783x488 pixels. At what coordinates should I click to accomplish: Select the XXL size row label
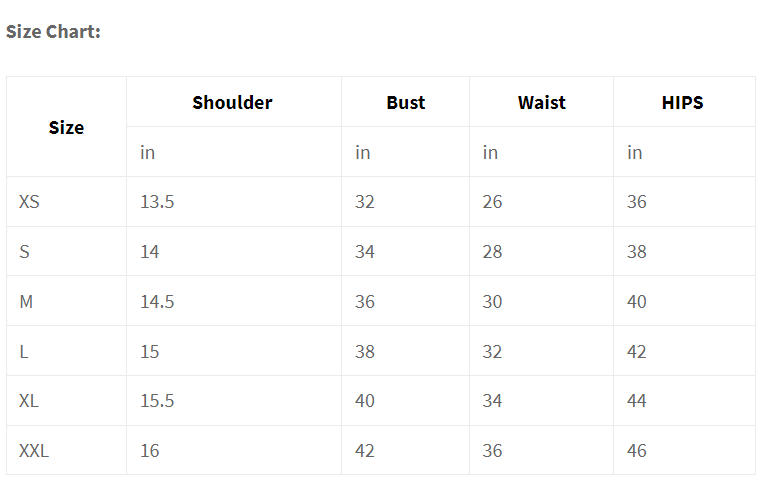click(x=34, y=451)
